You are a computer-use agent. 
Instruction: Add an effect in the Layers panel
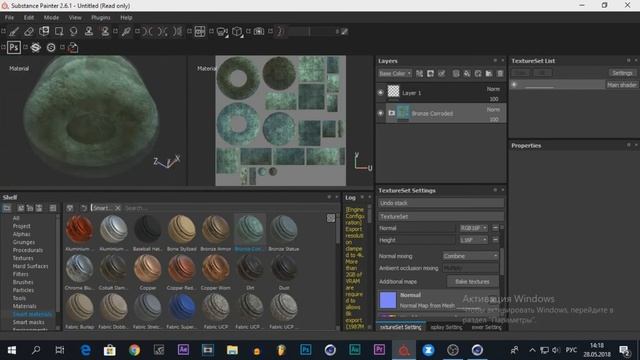click(x=442, y=73)
